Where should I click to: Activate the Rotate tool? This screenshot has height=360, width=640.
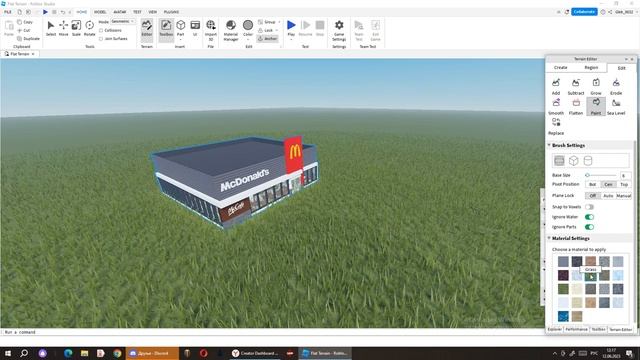point(89,29)
